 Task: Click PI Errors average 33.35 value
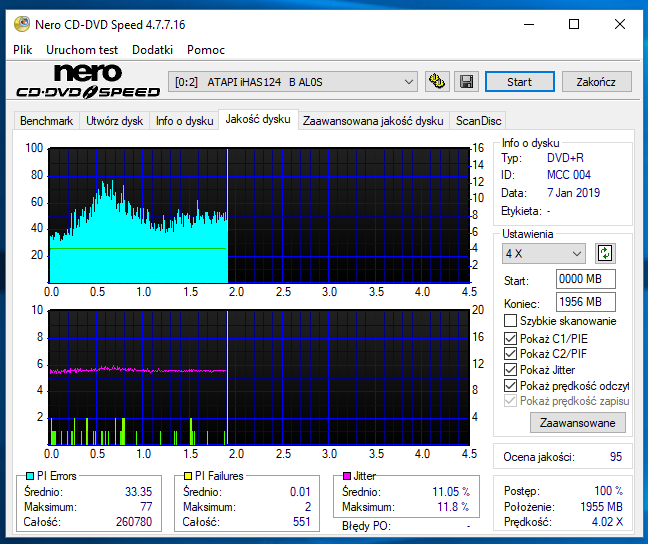tap(138, 492)
